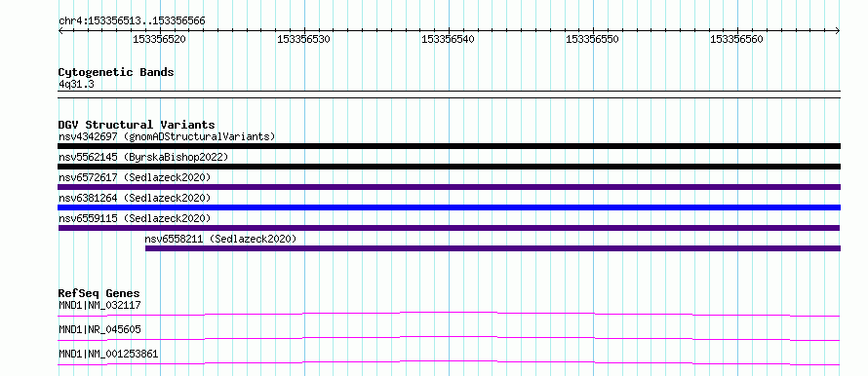The image size is (868, 376).
Task: Select the shorter purple bar under nsv6558211
Action: (493, 248)
